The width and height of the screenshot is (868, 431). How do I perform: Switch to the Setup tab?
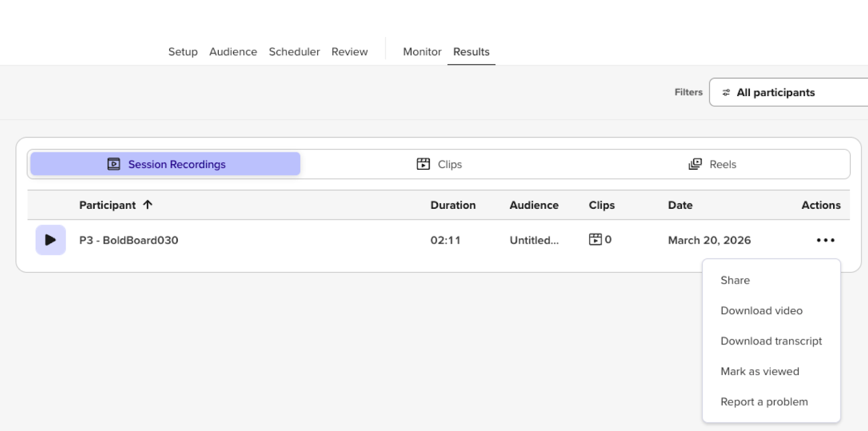click(183, 52)
